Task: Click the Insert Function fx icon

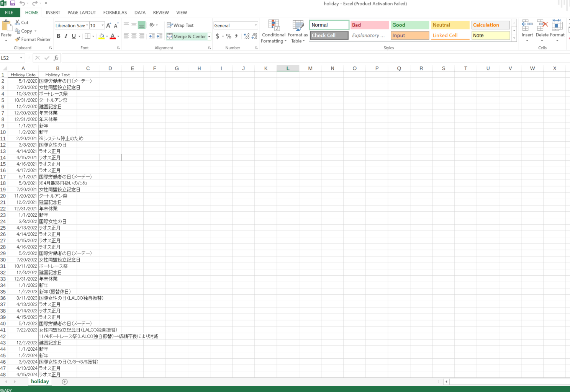Action: pyautogui.click(x=56, y=58)
